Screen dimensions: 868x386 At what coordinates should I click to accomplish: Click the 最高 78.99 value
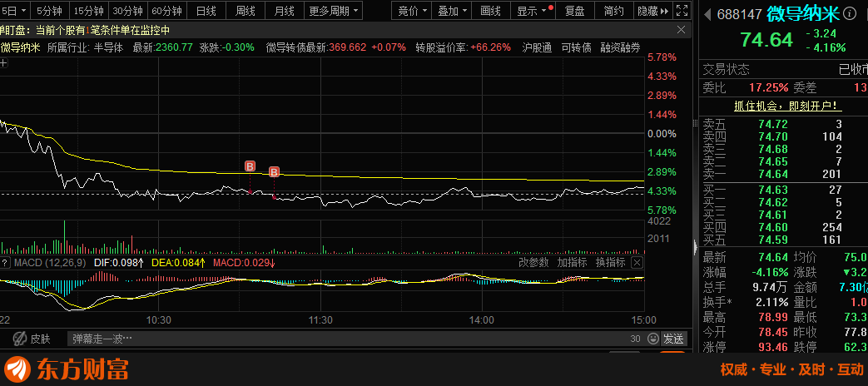(x=773, y=318)
